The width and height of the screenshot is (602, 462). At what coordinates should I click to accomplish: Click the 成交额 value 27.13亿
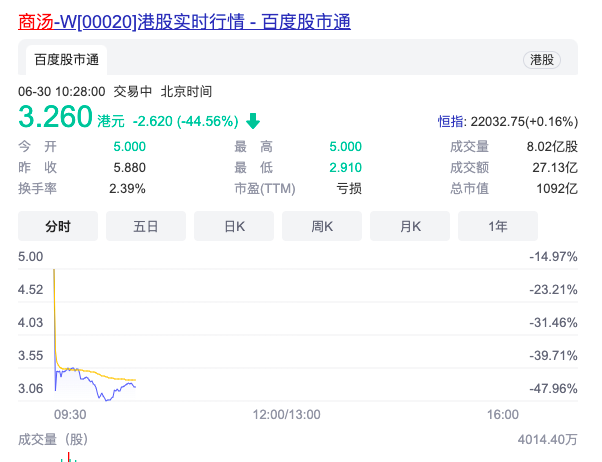[555, 167]
